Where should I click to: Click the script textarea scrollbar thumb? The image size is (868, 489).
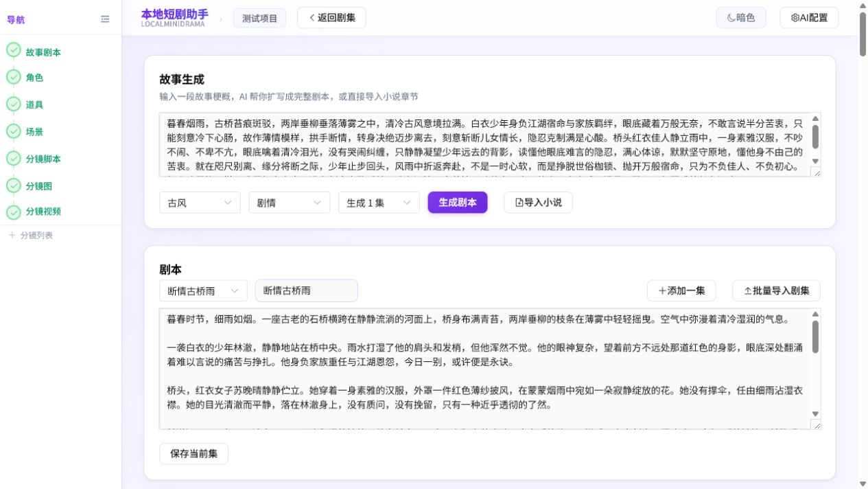[815, 337]
